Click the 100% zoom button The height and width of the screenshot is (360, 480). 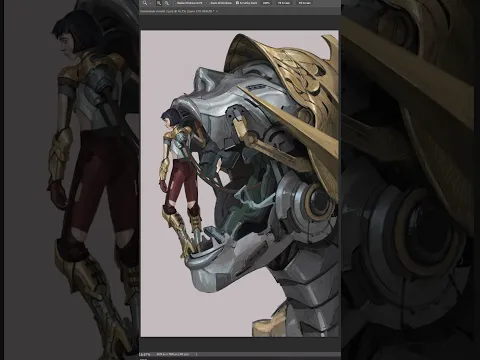(266, 3)
